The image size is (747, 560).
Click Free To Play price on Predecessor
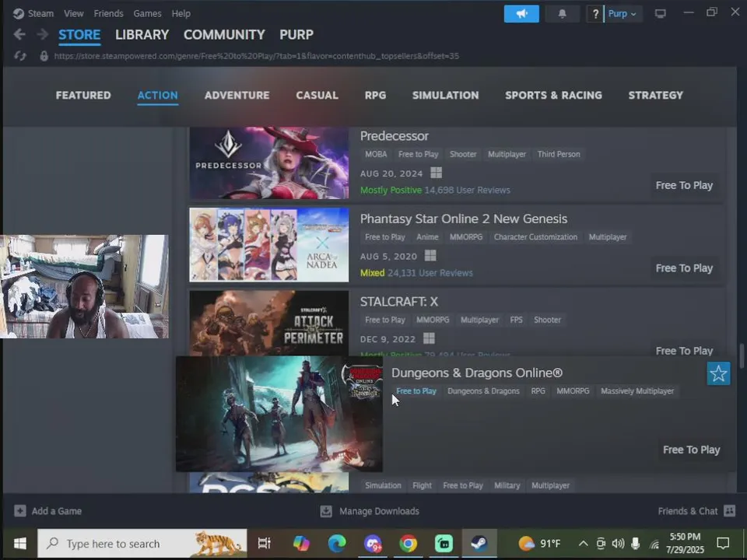(684, 185)
